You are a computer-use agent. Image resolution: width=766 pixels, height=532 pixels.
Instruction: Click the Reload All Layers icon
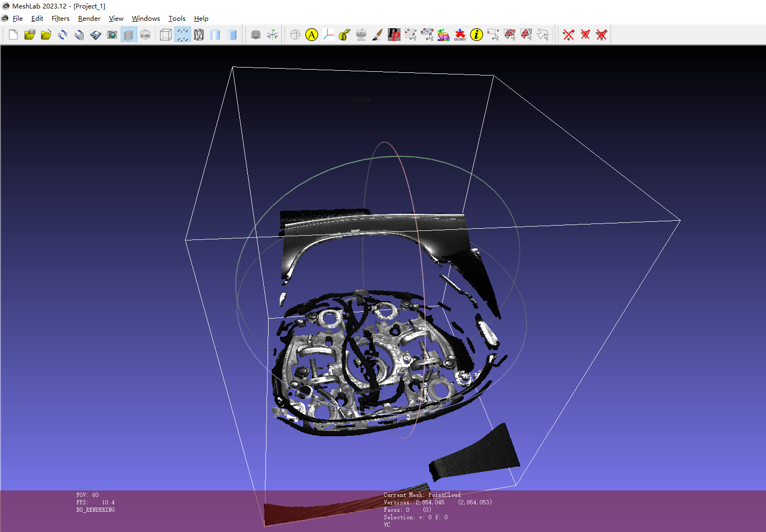(x=79, y=35)
